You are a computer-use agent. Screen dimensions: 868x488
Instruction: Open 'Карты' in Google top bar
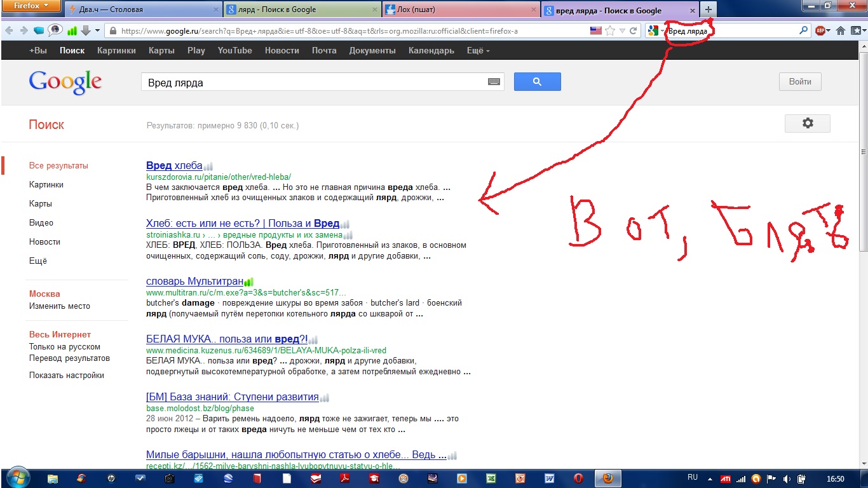(x=161, y=50)
